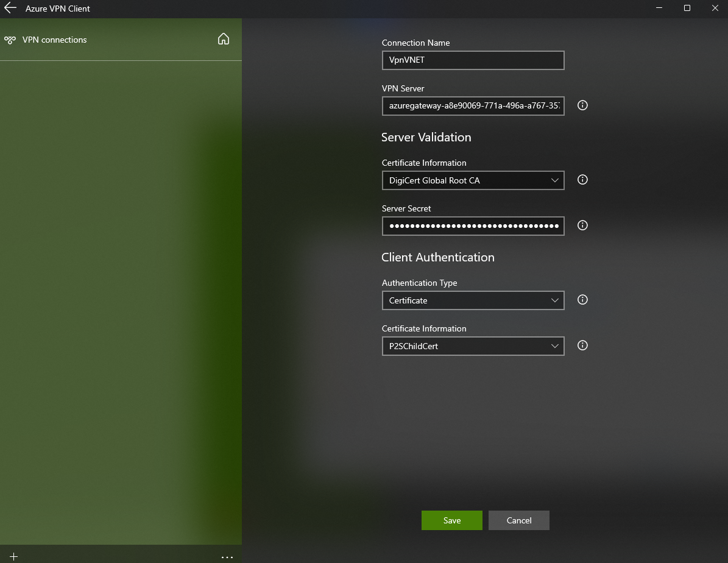
Task: Expand the P2SChildCert certificate dropdown
Action: pyautogui.click(x=473, y=346)
